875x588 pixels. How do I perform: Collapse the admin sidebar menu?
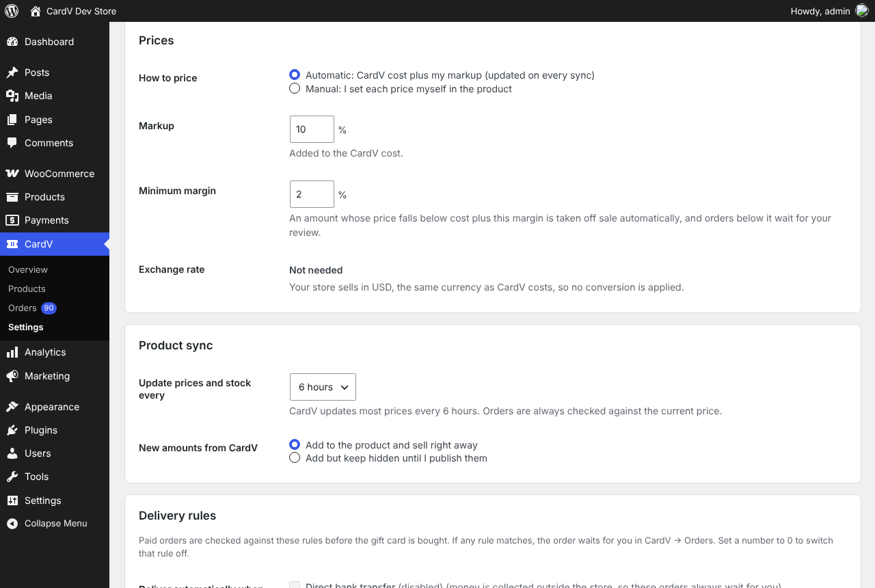pyautogui.click(x=55, y=524)
